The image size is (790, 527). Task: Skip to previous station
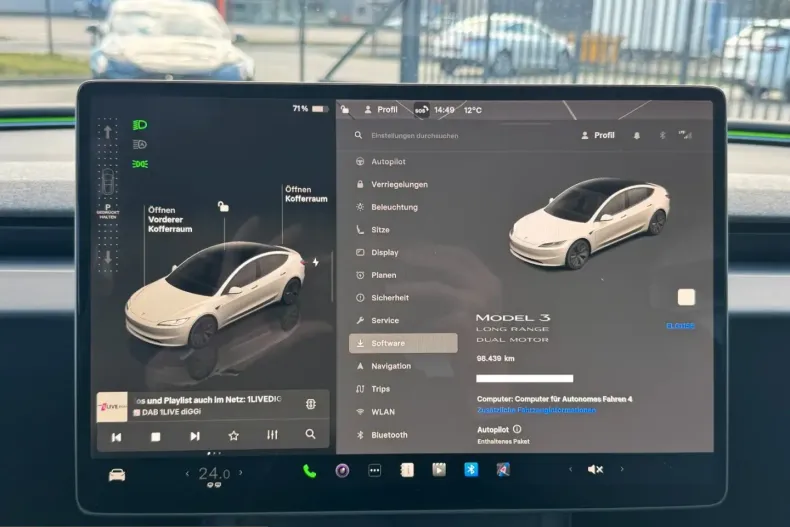(116, 437)
